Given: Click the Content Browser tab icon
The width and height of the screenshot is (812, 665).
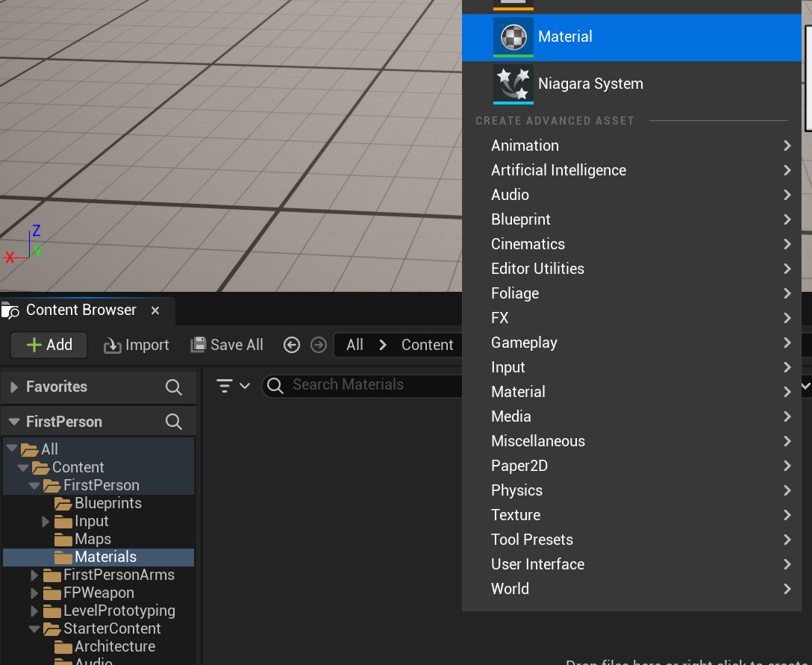Looking at the screenshot, I should (10, 310).
